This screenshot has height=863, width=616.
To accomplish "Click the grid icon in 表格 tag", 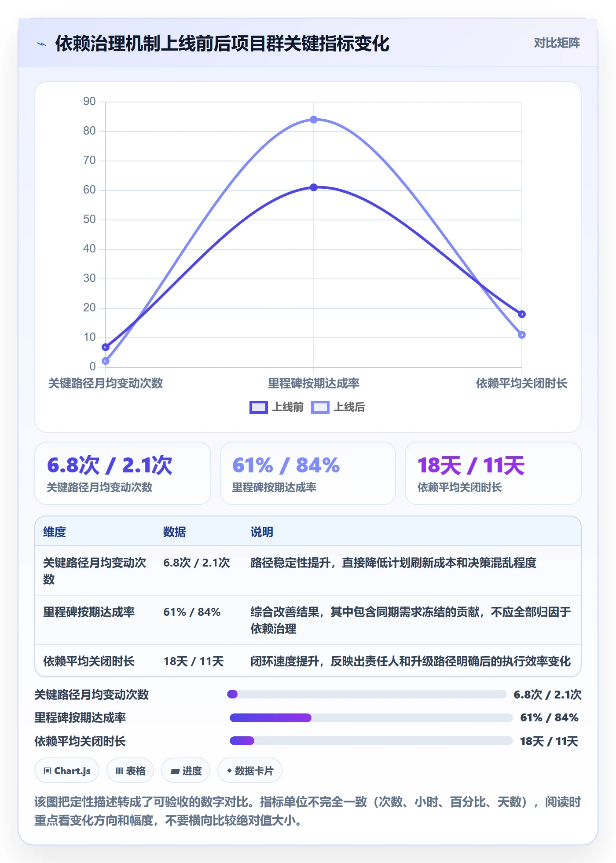I will [x=119, y=771].
